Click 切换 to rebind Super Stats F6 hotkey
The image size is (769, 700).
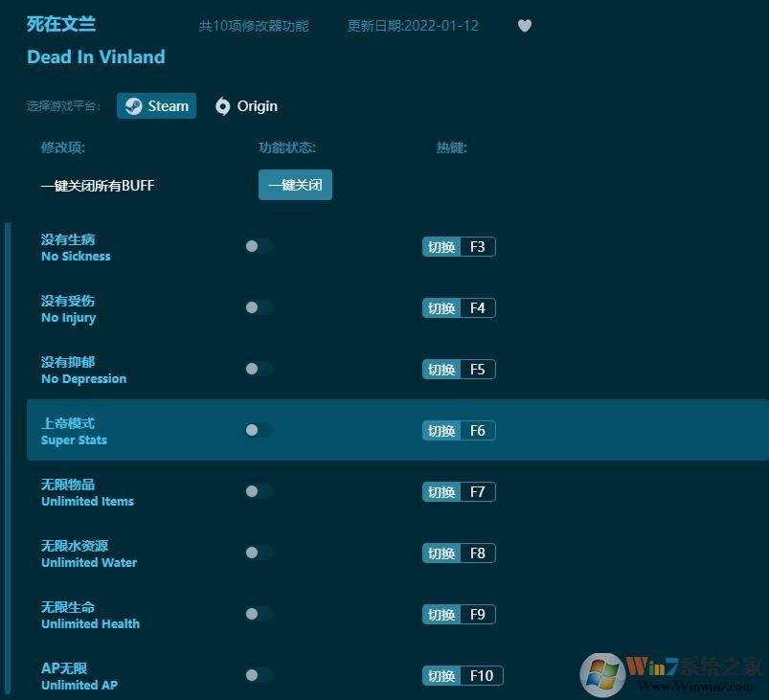click(x=441, y=430)
